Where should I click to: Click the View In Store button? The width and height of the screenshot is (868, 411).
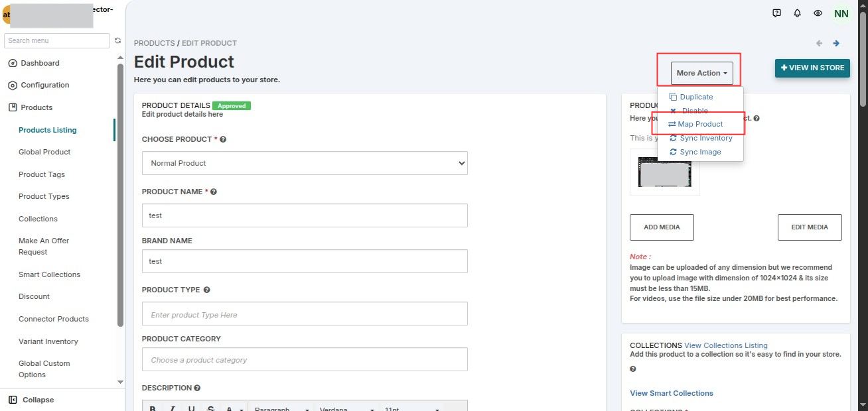(x=812, y=68)
